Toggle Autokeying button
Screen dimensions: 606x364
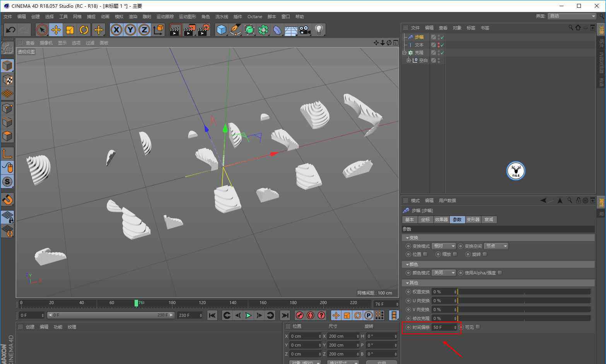point(310,315)
